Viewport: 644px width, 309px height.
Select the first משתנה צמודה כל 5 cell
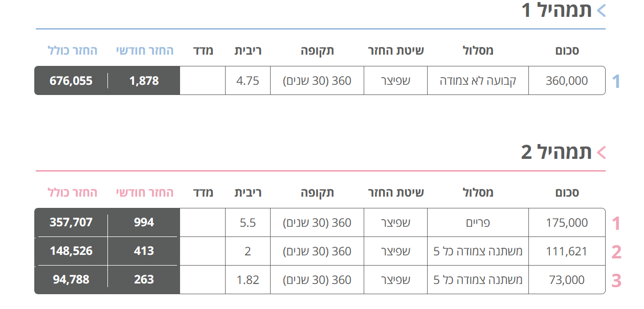[477, 251]
